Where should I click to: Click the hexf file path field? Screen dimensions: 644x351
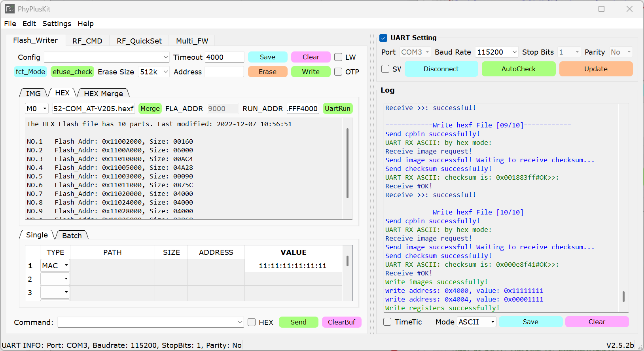[x=93, y=108]
